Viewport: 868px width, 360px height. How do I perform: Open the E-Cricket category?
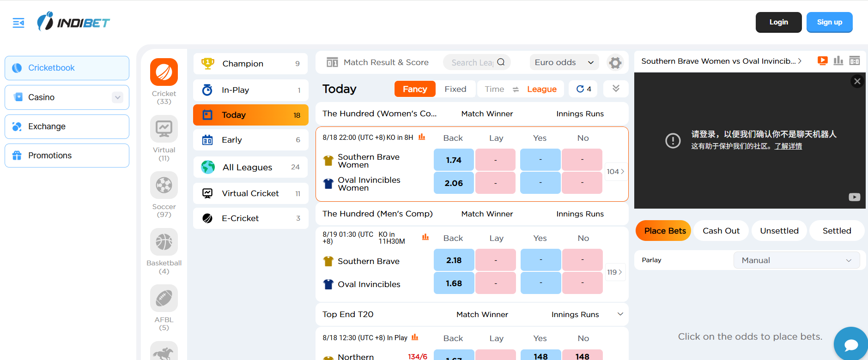tap(250, 218)
